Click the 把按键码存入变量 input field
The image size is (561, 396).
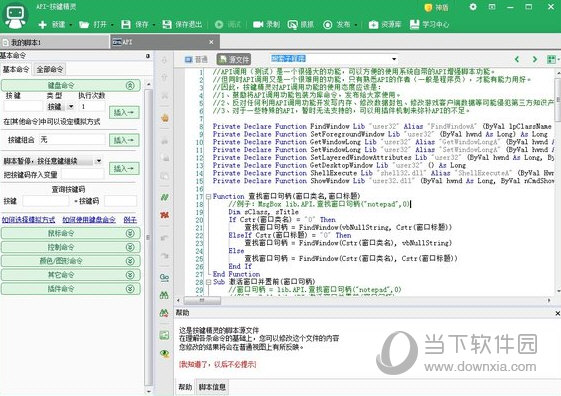coord(83,174)
